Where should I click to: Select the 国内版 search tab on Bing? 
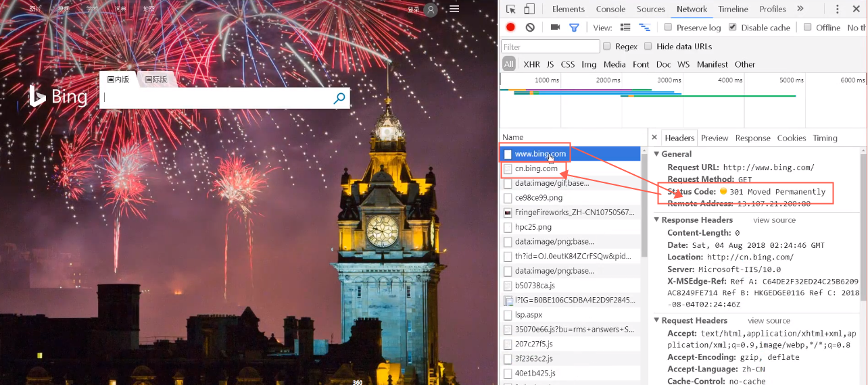point(118,79)
